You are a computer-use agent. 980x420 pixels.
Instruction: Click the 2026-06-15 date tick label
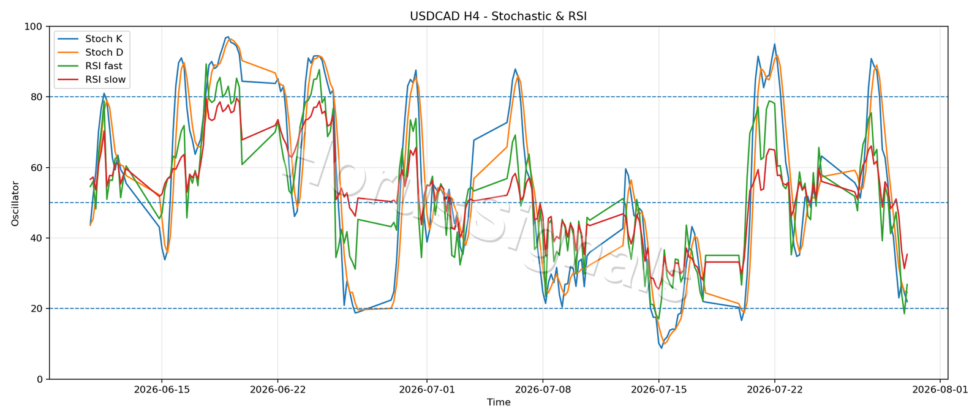(x=162, y=389)
